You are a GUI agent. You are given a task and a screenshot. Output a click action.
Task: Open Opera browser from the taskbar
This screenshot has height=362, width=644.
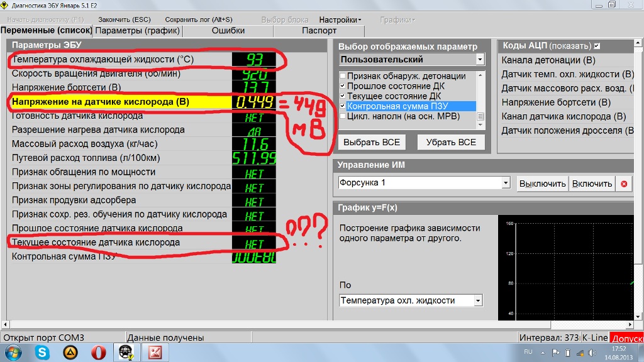[x=97, y=353]
